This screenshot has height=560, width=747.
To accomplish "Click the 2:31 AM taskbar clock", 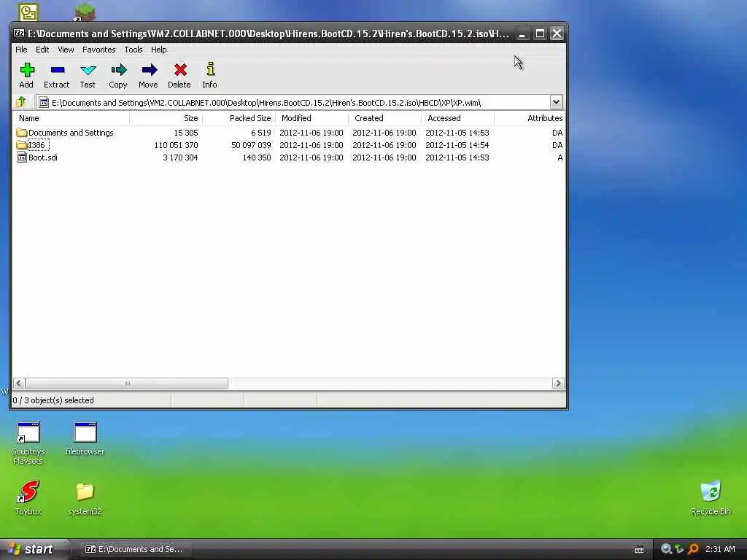I will 720,549.
